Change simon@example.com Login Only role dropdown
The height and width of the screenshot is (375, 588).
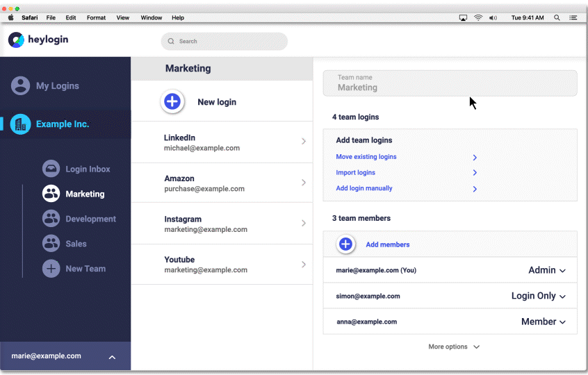click(539, 296)
